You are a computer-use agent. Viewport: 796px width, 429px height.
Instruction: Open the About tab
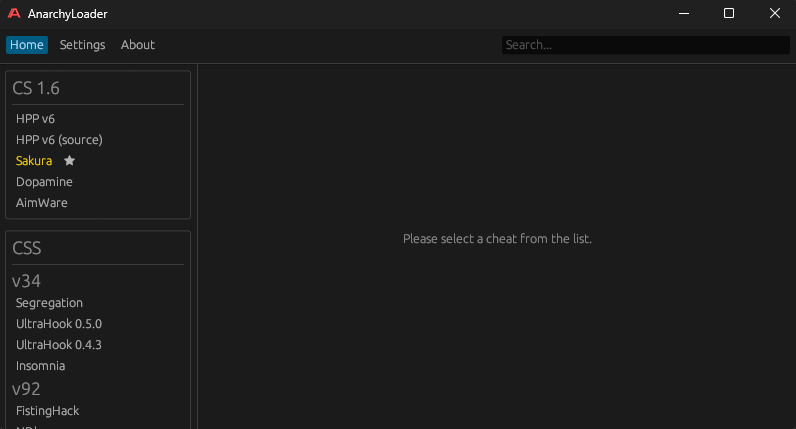[138, 45]
